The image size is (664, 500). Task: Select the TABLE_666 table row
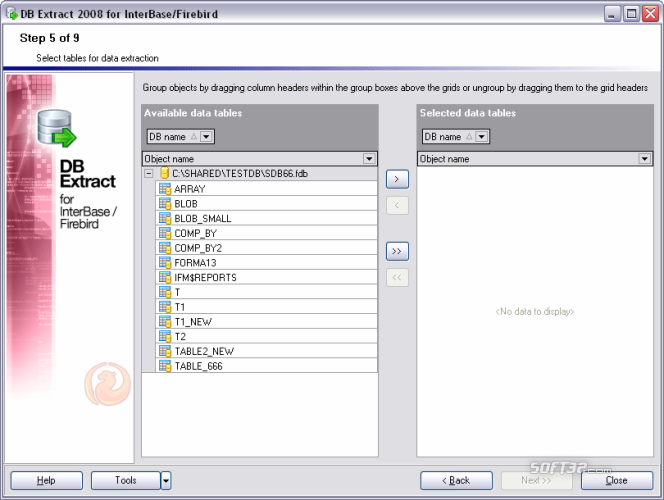pyautogui.click(x=266, y=366)
